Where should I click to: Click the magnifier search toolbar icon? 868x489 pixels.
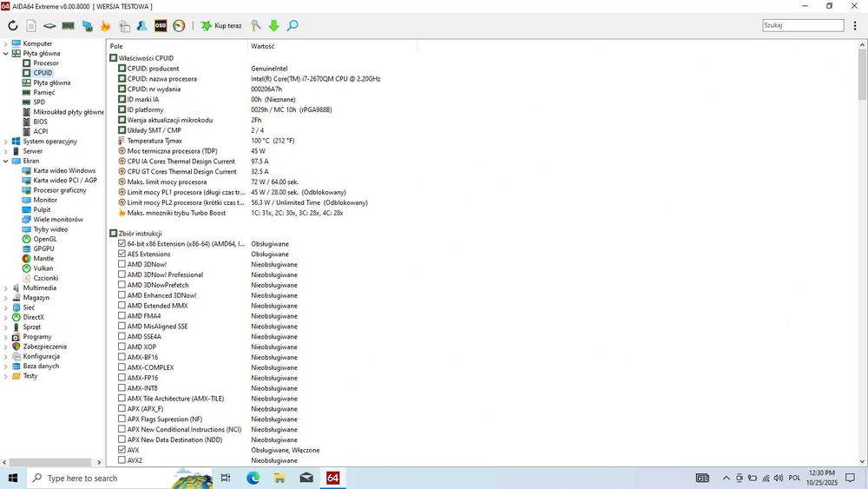pyautogui.click(x=293, y=25)
